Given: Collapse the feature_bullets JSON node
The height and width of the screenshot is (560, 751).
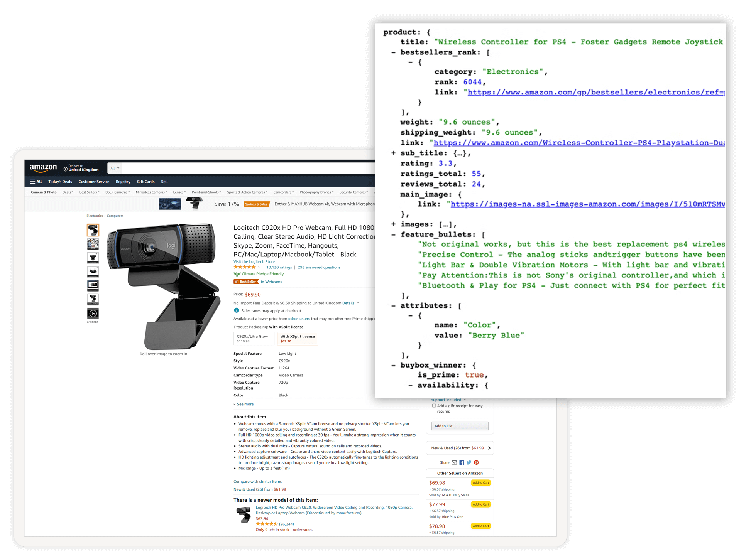Looking at the screenshot, I should pos(393,234).
